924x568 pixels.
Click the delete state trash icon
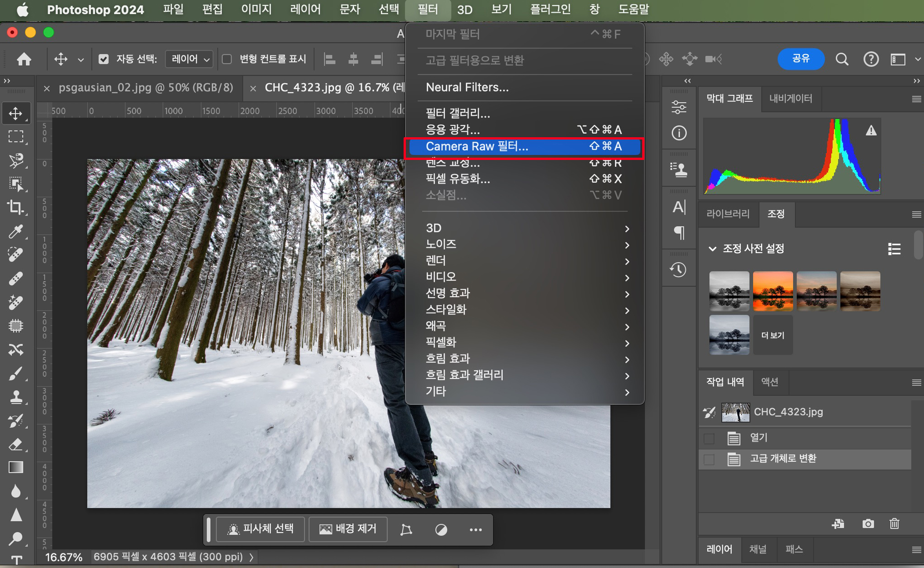click(894, 524)
